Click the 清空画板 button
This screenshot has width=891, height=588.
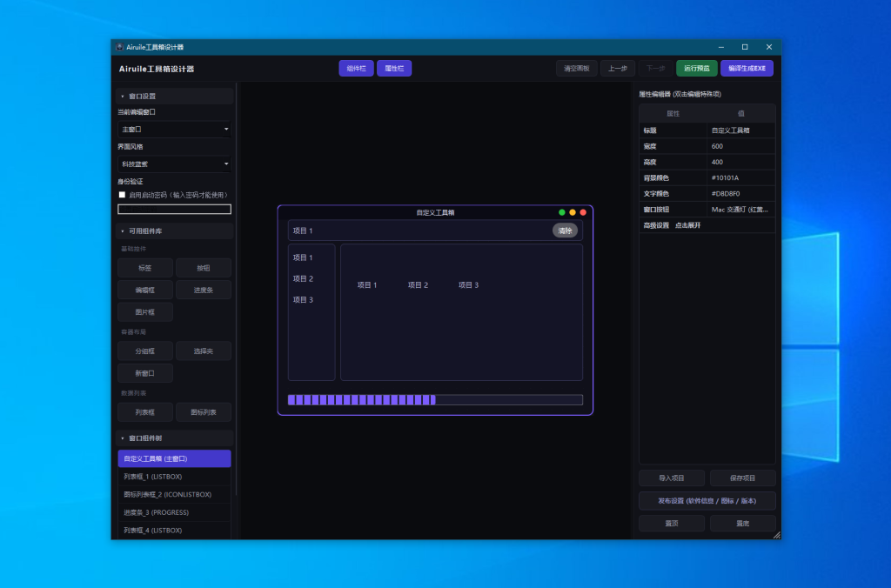click(x=577, y=68)
